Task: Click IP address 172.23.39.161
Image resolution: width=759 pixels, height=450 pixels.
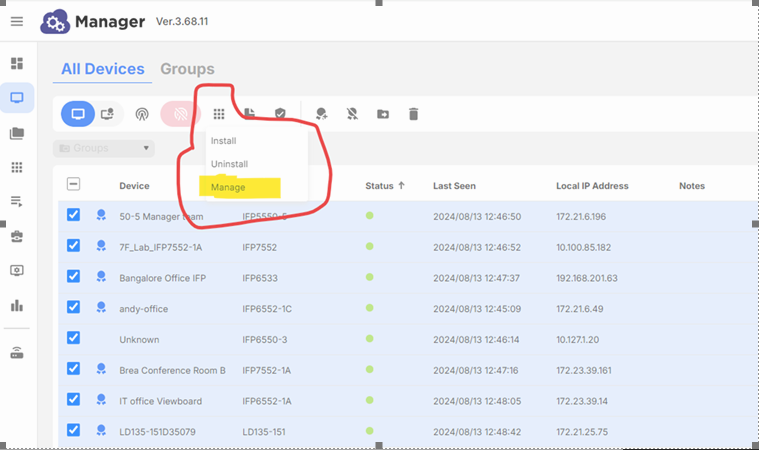Action: coord(584,370)
